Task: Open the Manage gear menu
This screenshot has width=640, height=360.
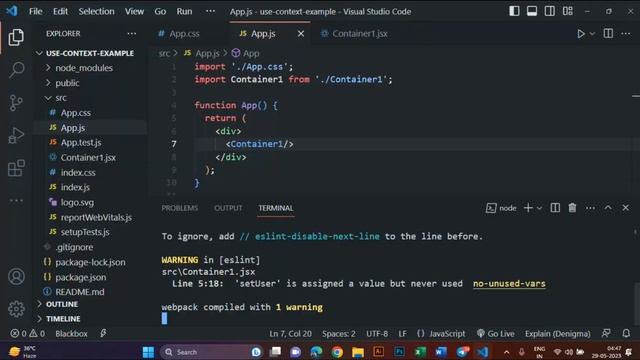Action: tap(16, 309)
